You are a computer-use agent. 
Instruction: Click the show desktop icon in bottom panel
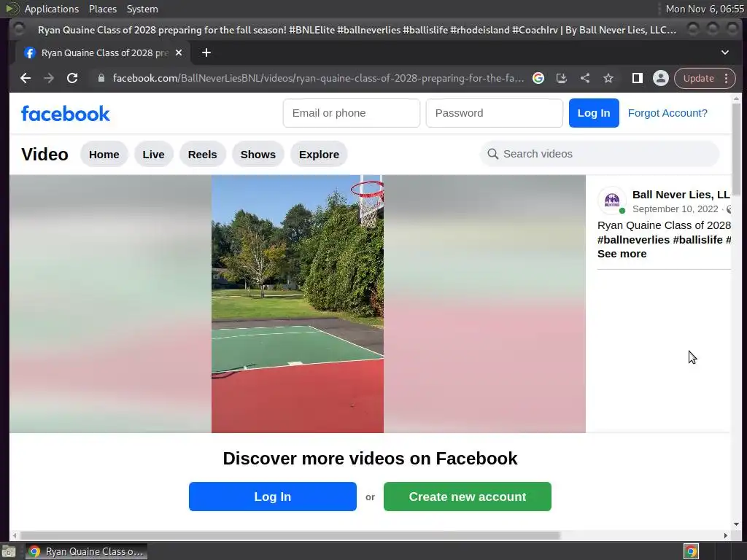coord(8,551)
